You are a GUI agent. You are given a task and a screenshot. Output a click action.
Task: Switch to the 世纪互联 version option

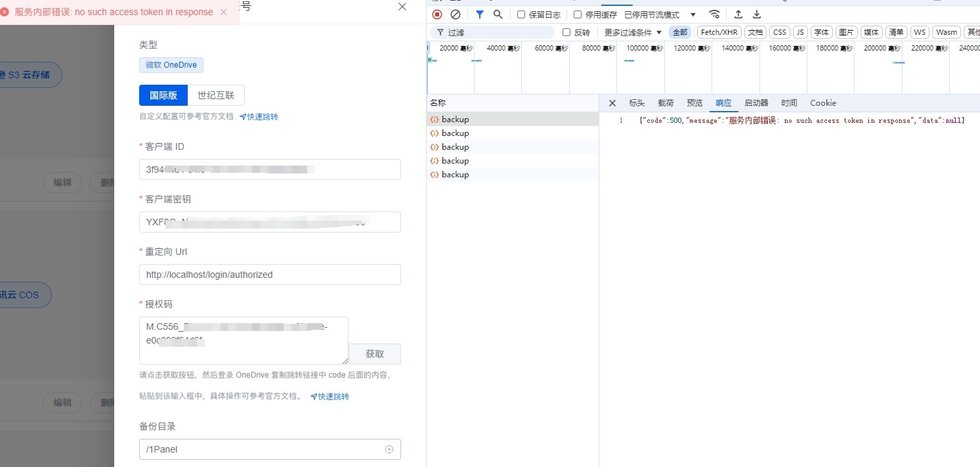coord(216,95)
